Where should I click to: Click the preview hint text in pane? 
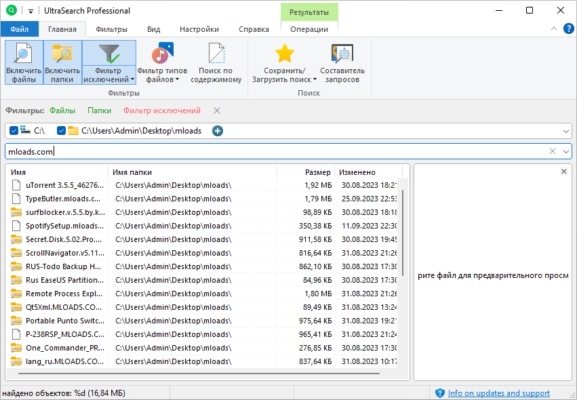tap(493, 275)
